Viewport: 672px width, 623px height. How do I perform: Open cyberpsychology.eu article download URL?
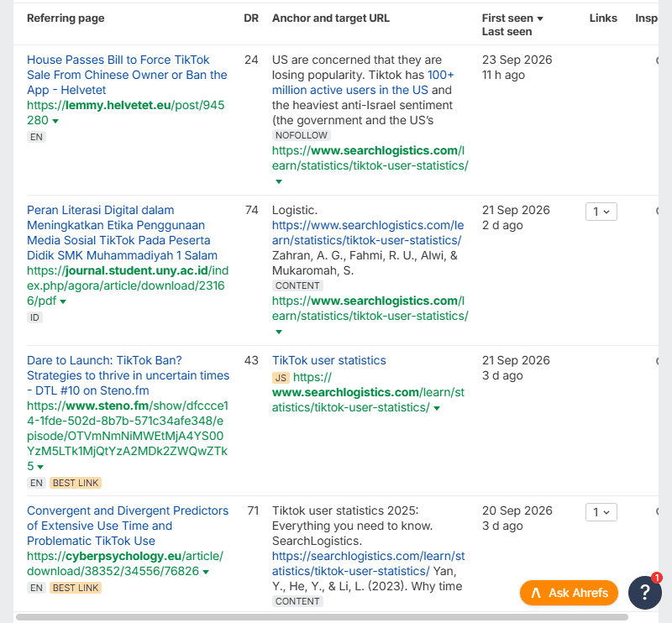click(x=125, y=563)
